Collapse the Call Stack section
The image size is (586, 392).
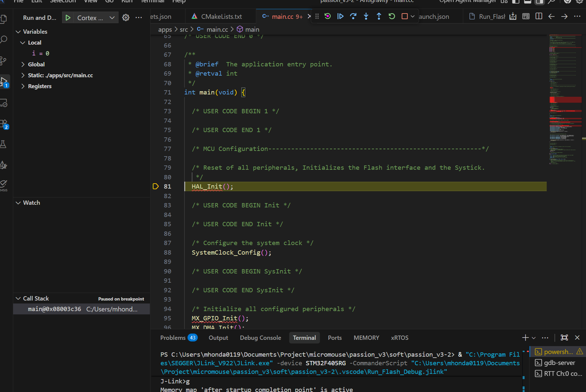click(18, 299)
